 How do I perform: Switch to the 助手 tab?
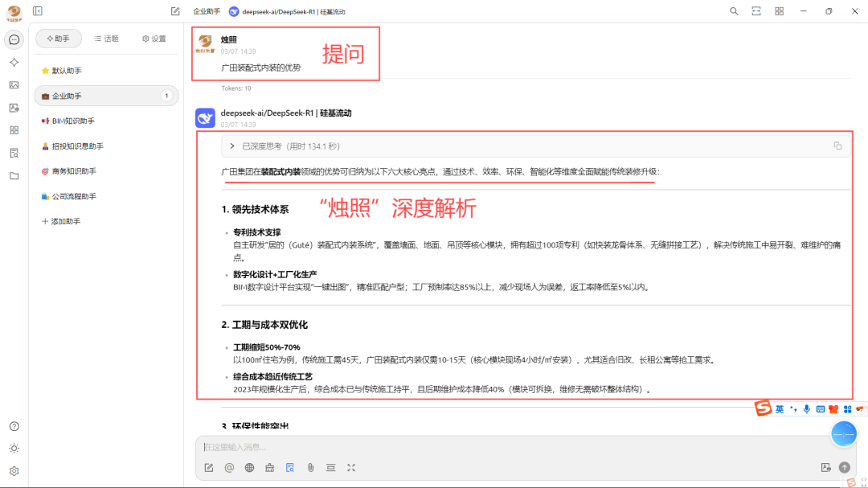coord(59,39)
